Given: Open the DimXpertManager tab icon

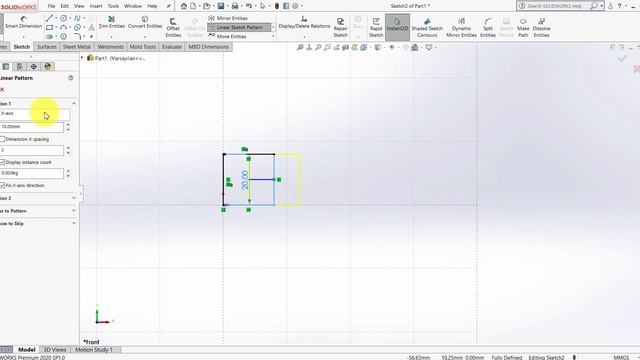Looking at the screenshot, I should click(x=33, y=67).
